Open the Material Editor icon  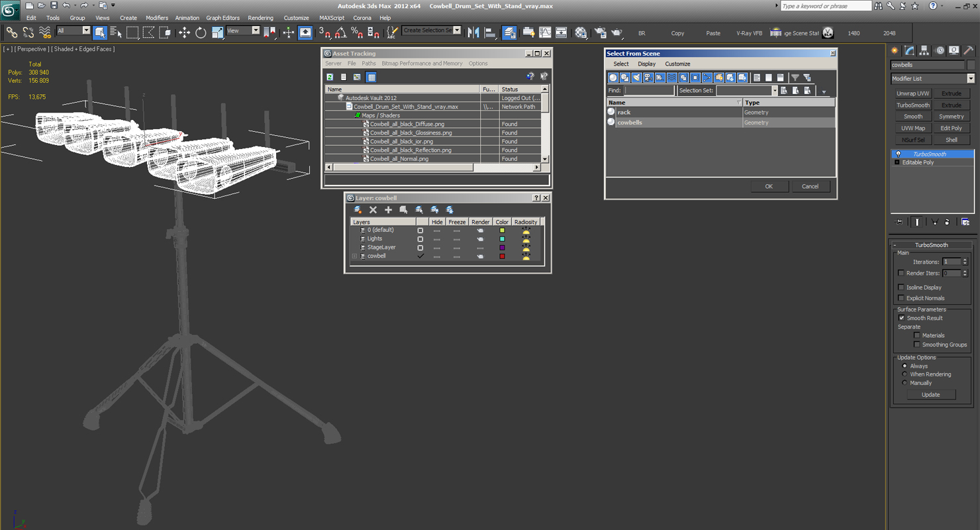581,32
